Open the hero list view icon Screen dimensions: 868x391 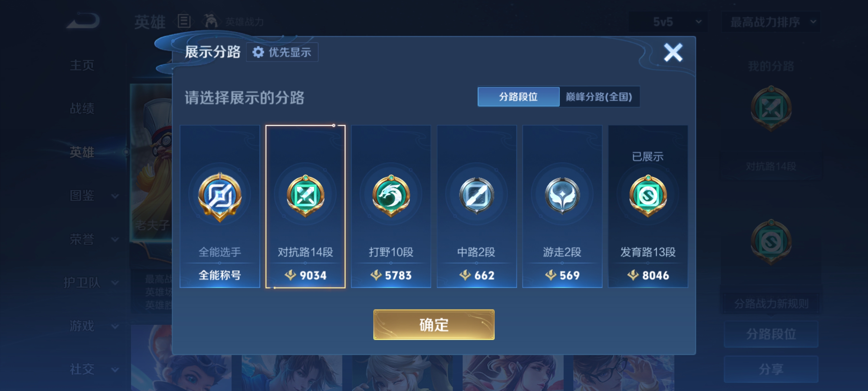[184, 21]
